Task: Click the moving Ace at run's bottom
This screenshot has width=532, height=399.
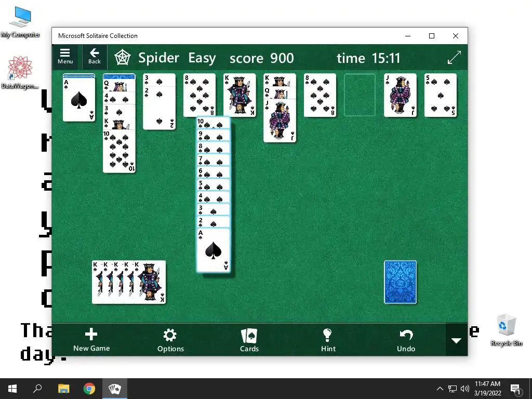Action: click(x=214, y=250)
